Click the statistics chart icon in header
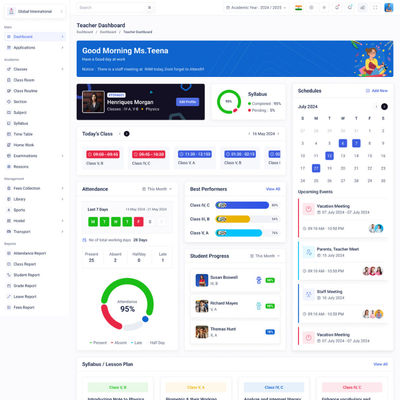Image resolution: width=400 pixels, height=400 pixels. tap(362, 7)
